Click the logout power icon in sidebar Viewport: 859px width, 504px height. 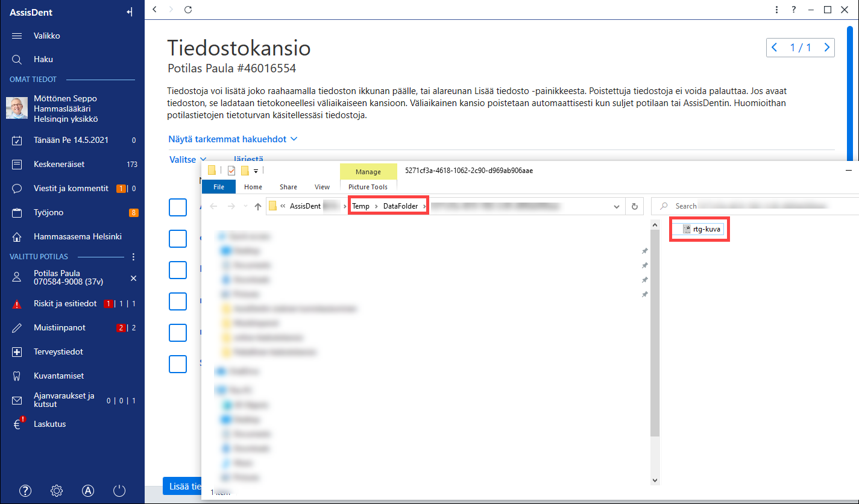point(119,491)
